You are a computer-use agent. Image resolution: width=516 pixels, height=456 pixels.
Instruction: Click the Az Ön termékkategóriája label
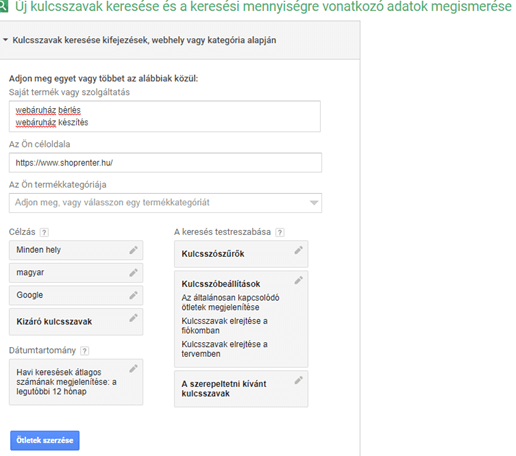[x=58, y=185]
